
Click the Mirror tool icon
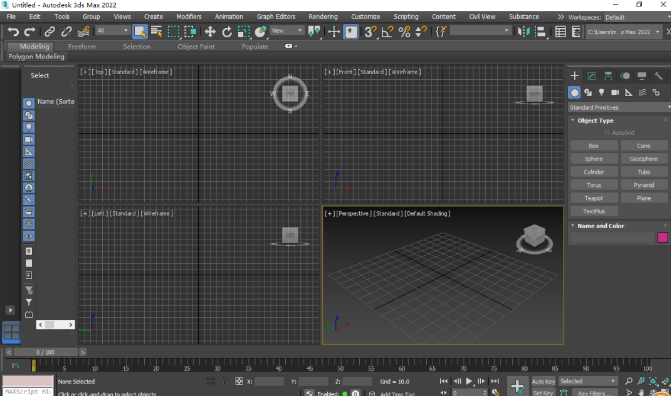click(x=523, y=32)
